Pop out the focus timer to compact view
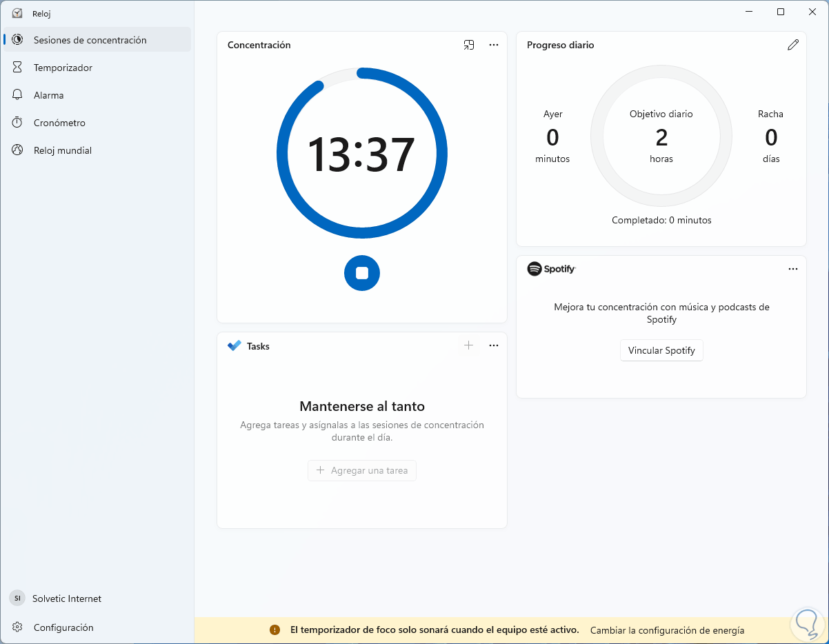This screenshot has height=644, width=829. [x=469, y=45]
